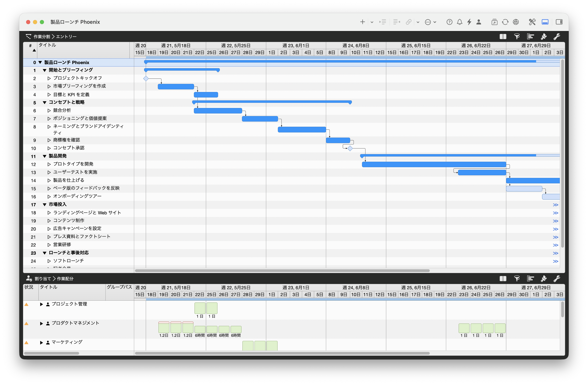Click the paintbrush style icon in 作業分割 pane
Viewport: 588px width, 385px height.
(x=544, y=36)
